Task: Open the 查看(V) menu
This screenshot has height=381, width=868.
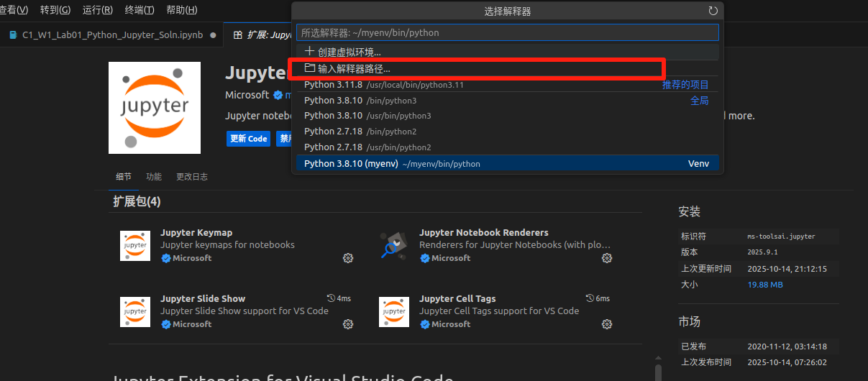Action: [x=14, y=10]
